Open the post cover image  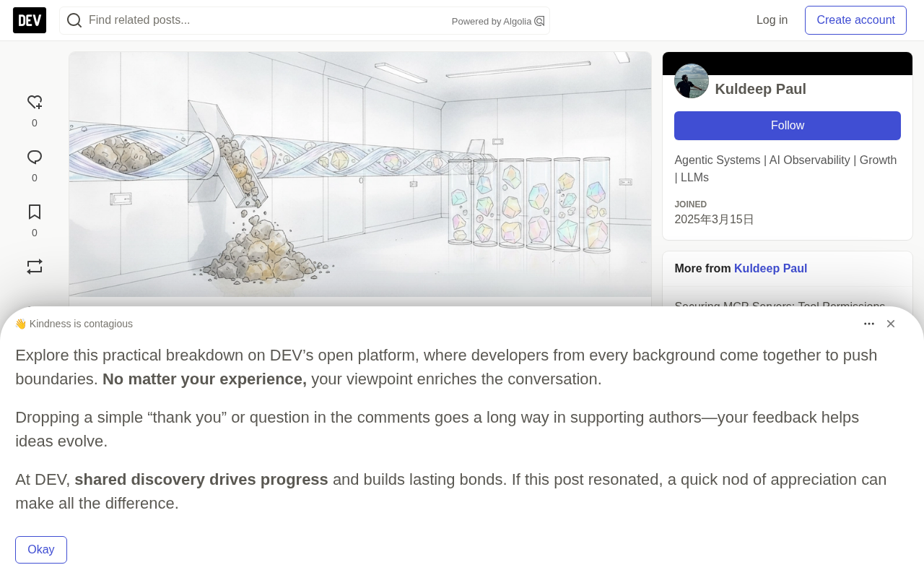point(360,174)
